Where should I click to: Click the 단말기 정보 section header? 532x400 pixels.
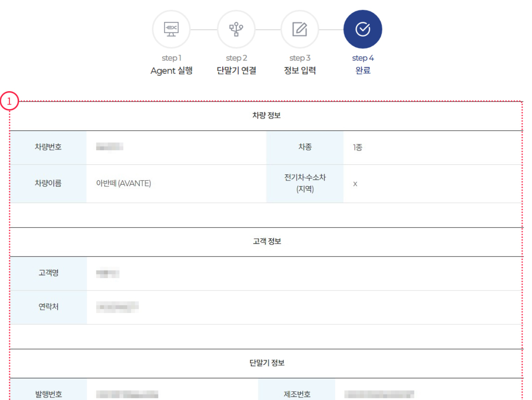[x=266, y=363]
